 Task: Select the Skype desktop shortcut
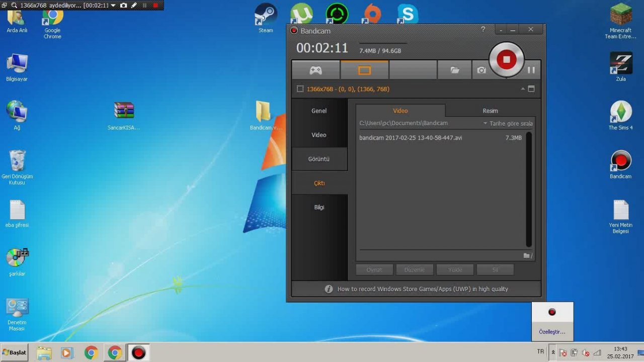[407, 14]
